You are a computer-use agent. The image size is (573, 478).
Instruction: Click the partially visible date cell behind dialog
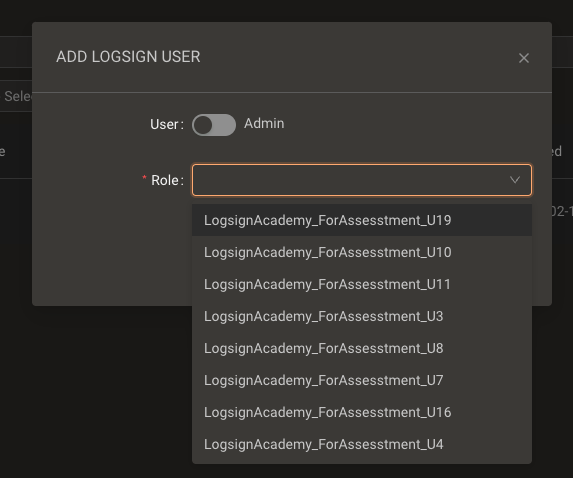click(562, 211)
